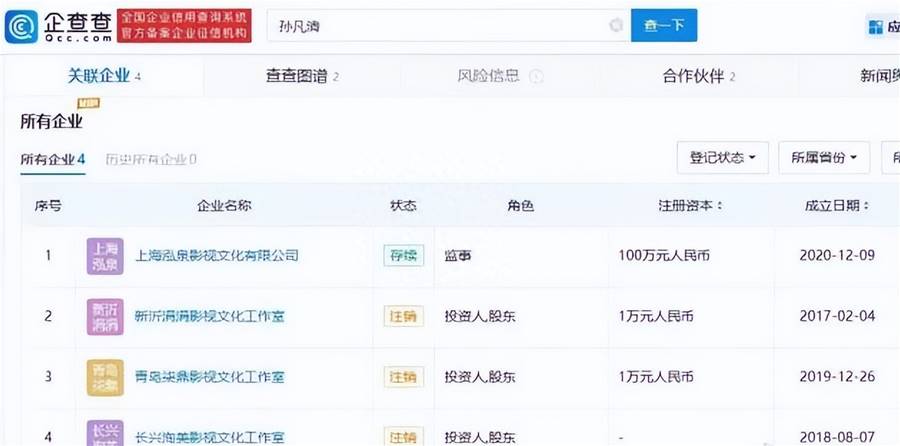This screenshot has height=446, width=900.
Task: Open 新沂涓涓影视文化工作室 company link
Action: pyautogui.click(x=210, y=316)
